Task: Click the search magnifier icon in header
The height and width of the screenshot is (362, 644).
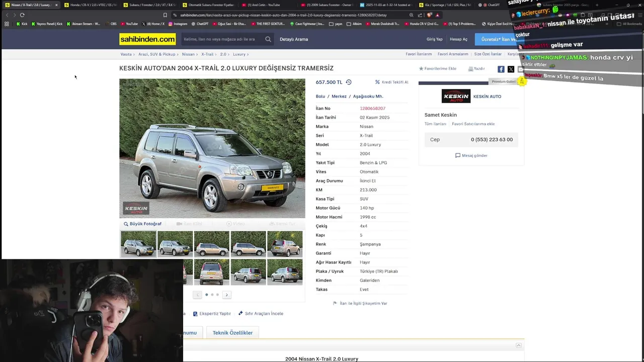Action: [x=268, y=39]
